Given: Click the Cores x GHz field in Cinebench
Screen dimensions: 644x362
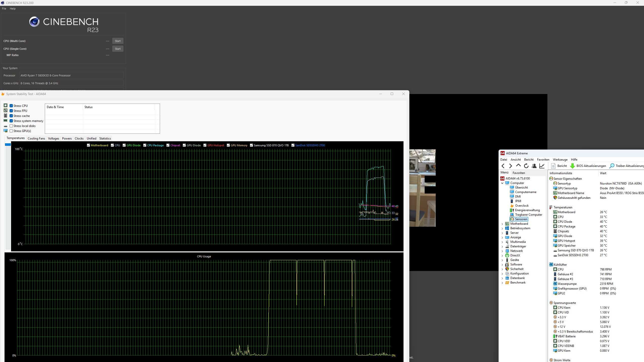Looking at the screenshot, I should (72, 83).
